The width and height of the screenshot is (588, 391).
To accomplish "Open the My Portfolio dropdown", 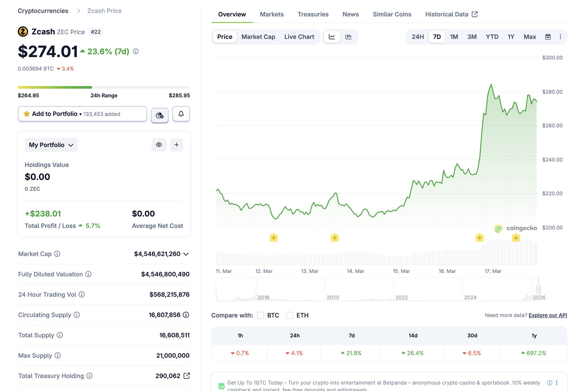I will point(51,145).
